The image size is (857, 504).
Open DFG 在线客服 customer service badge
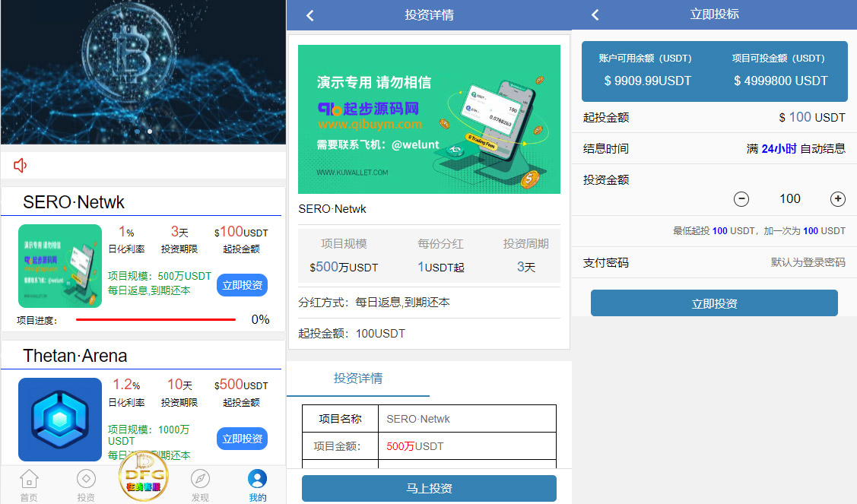pos(143,476)
